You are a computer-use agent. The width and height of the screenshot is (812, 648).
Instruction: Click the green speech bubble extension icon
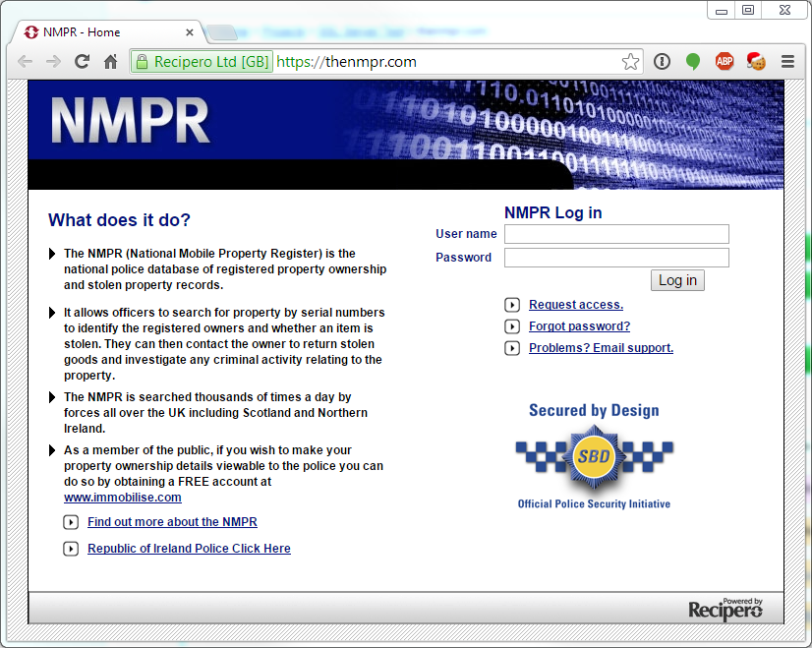pos(693,62)
